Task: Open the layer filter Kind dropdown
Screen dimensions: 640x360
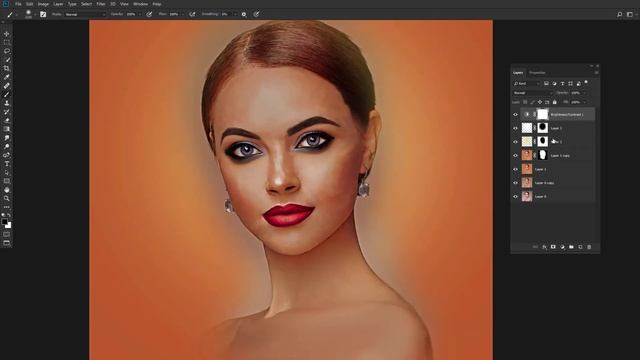Action: [x=527, y=84]
